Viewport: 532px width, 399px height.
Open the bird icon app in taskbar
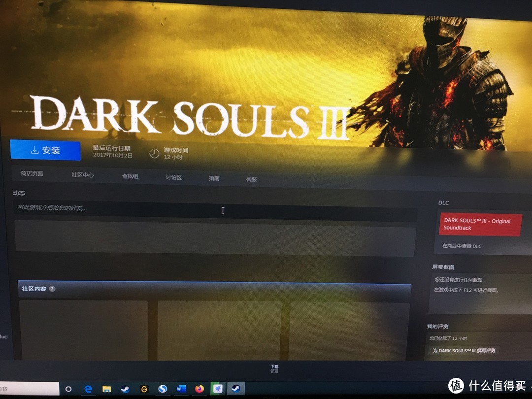(218, 389)
